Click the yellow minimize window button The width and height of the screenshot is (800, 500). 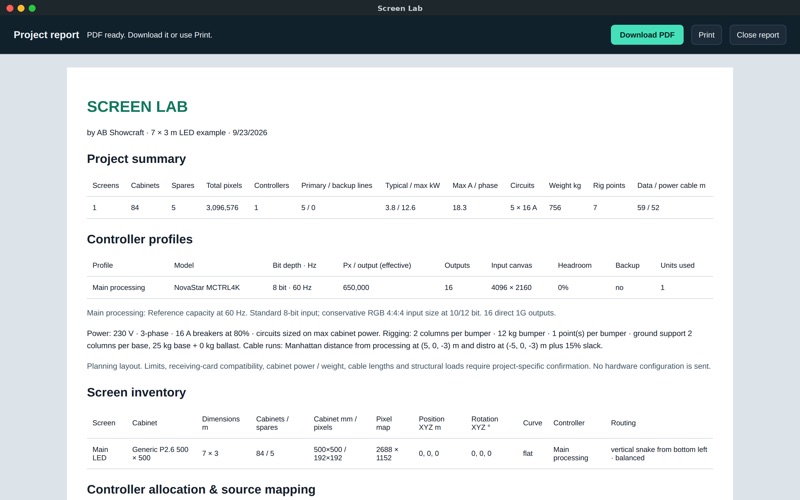coord(21,8)
